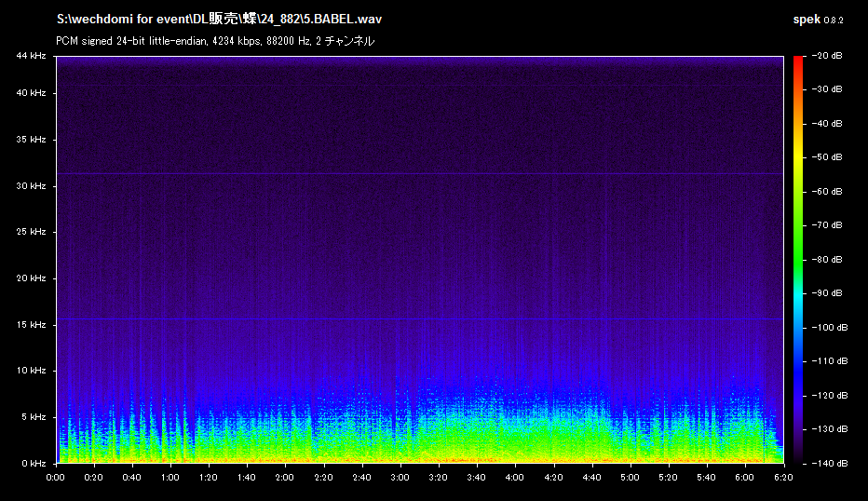Click the 0 kHz frequency axis label
Viewport: 868px width, 501px height.
tap(34, 464)
